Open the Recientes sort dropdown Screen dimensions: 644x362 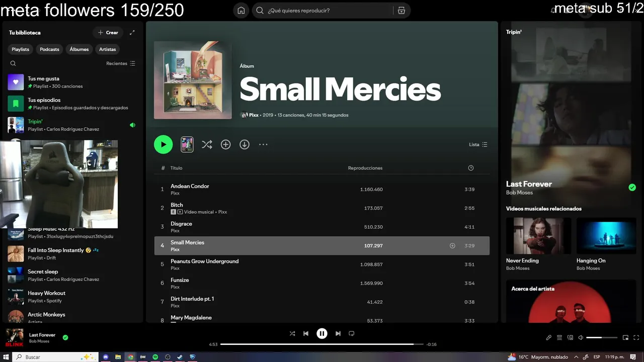121,63
